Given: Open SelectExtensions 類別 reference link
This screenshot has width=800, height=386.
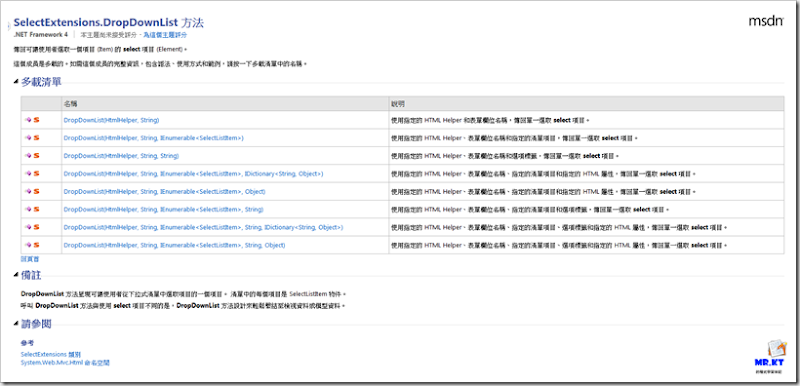Looking at the screenshot, I should [51, 354].
